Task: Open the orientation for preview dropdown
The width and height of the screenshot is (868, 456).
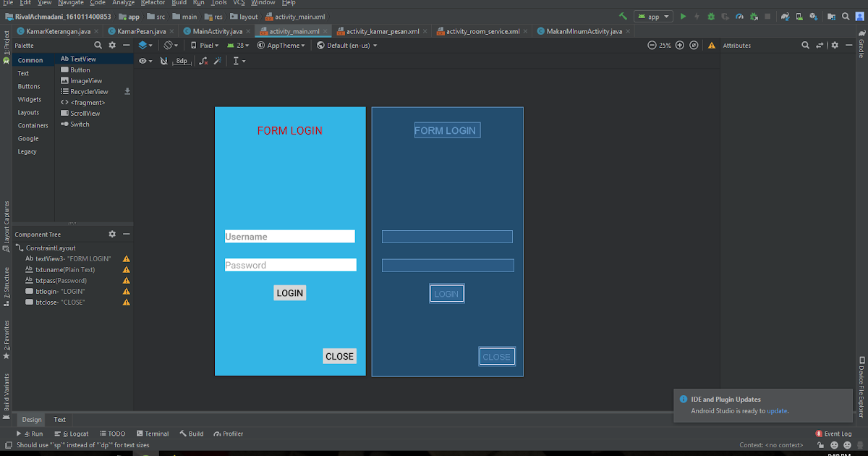Action: [x=171, y=45]
